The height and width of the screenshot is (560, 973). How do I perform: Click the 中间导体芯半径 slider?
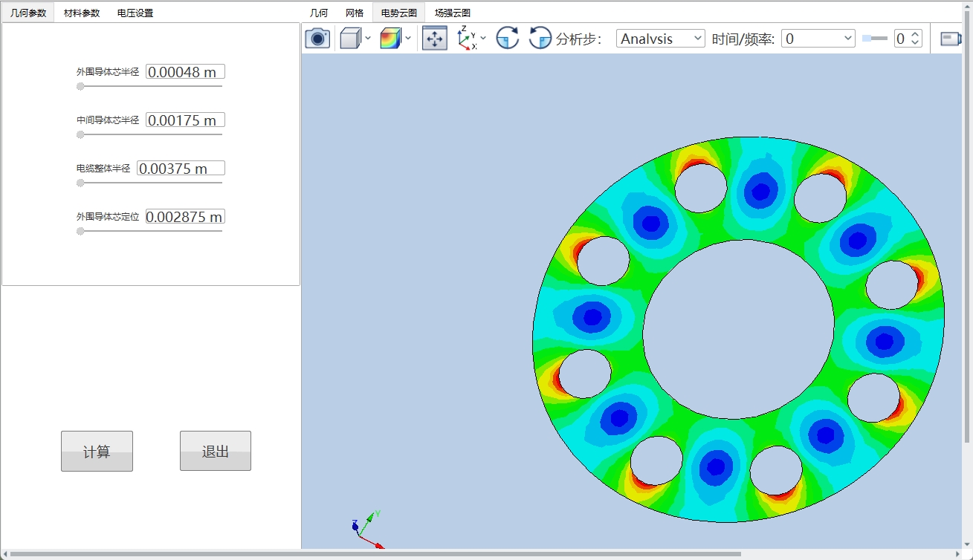149,134
